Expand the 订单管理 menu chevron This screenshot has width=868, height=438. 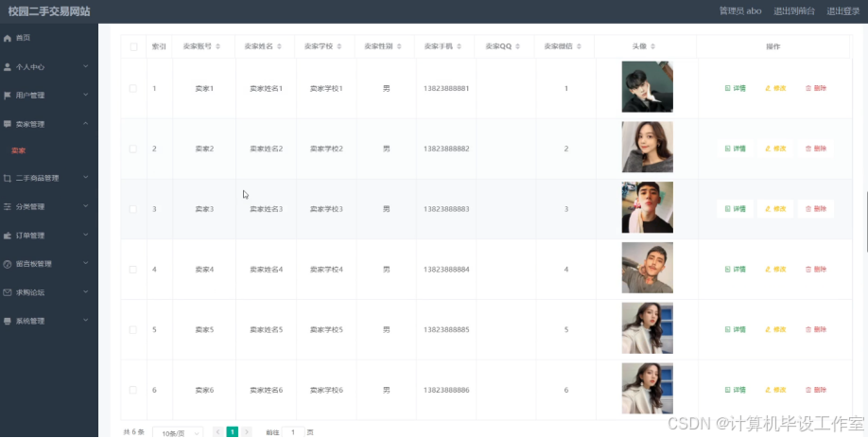86,235
